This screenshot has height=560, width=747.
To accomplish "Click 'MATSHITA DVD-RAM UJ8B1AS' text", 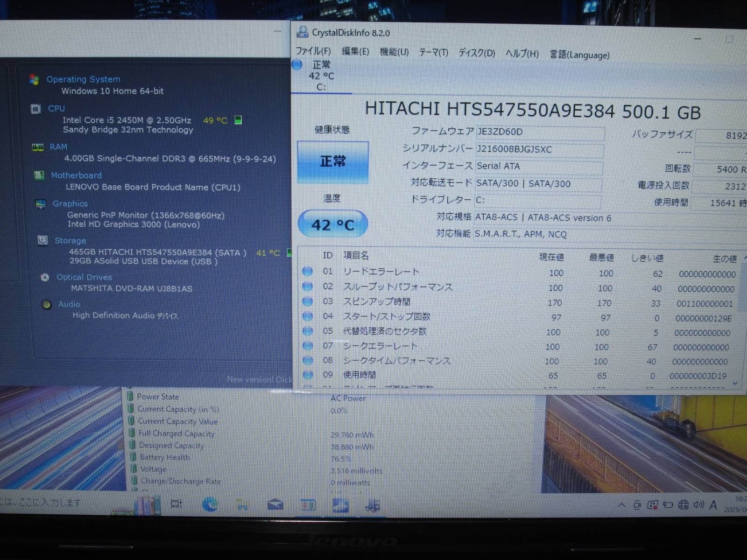I will pyautogui.click(x=132, y=289).
